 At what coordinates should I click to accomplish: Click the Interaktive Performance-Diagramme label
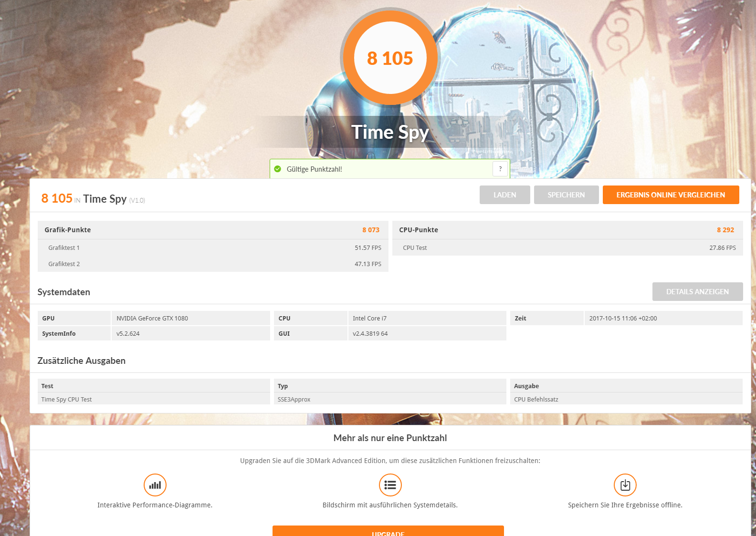155,505
